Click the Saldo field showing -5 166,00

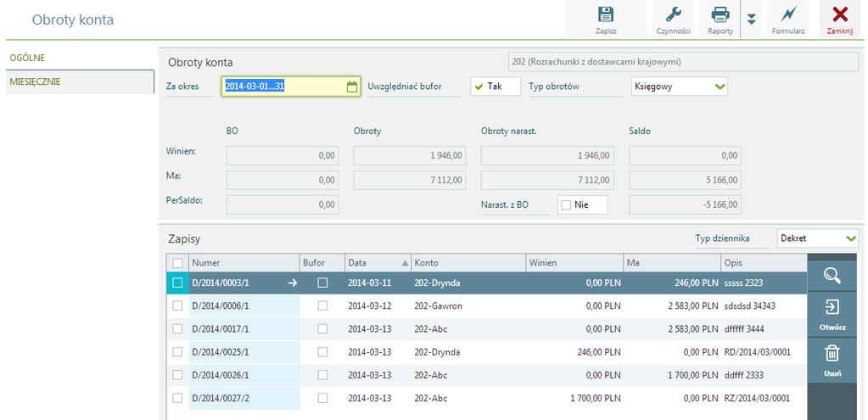click(x=685, y=204)
